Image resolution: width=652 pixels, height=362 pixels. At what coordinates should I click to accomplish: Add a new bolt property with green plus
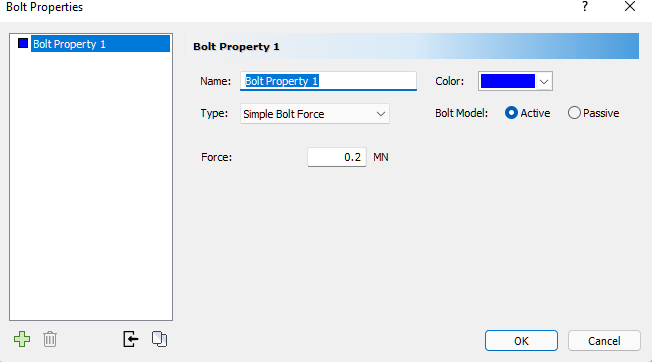[x=22, y=339]
